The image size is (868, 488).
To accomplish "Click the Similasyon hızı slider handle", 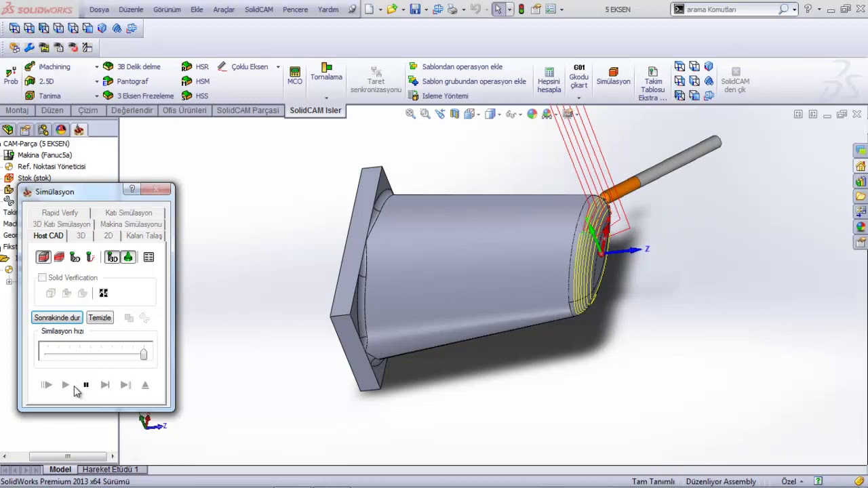I will click(143, 353).
